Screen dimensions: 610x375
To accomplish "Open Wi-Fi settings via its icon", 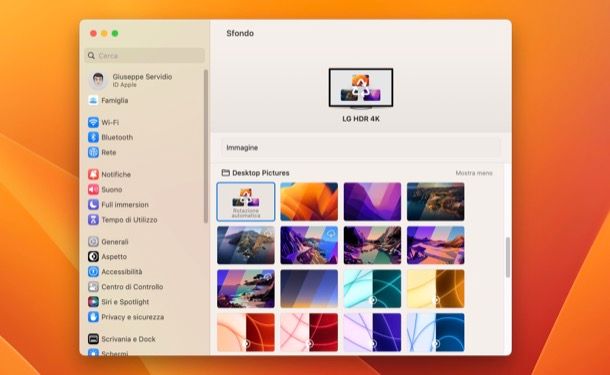I will [x=93, y=122].
